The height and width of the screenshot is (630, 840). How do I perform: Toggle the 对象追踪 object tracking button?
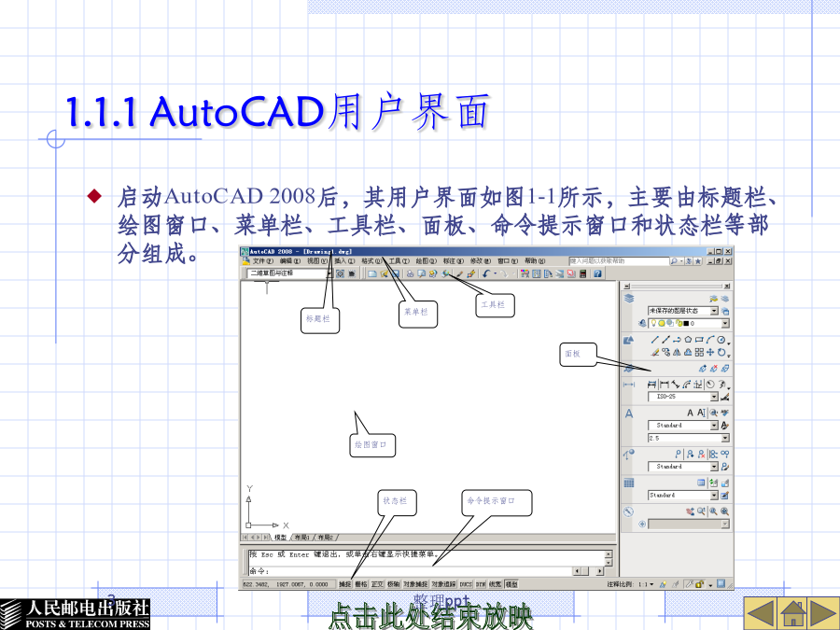point(443,584)
